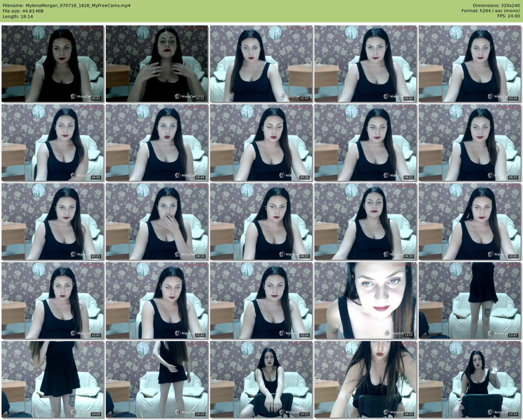Pick the thumbnail marked 05:30
This screenshot has width=523, height=420.
[261, 143]
